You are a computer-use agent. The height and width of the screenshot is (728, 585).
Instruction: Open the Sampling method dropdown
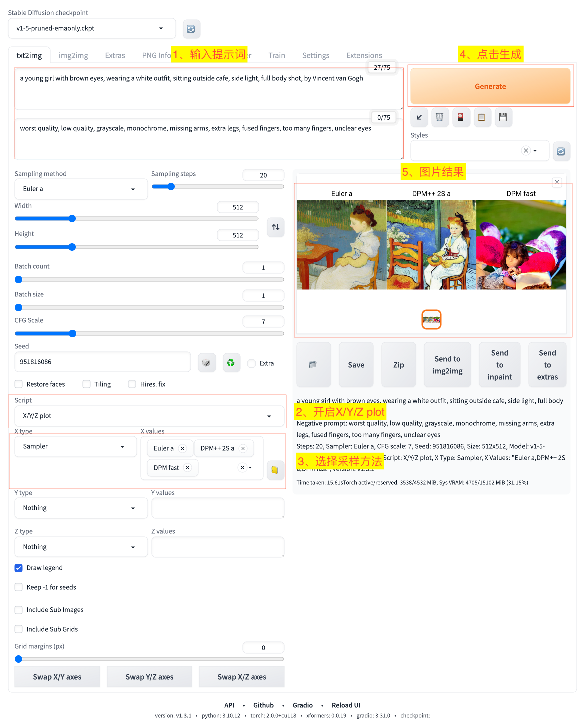pos(81,189)
